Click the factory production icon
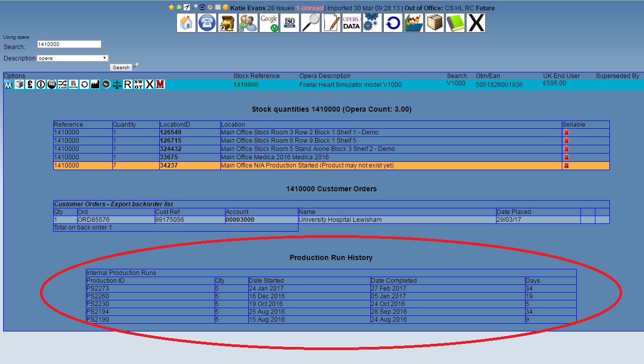Screen dimensions: 644x364 point(95,84)
